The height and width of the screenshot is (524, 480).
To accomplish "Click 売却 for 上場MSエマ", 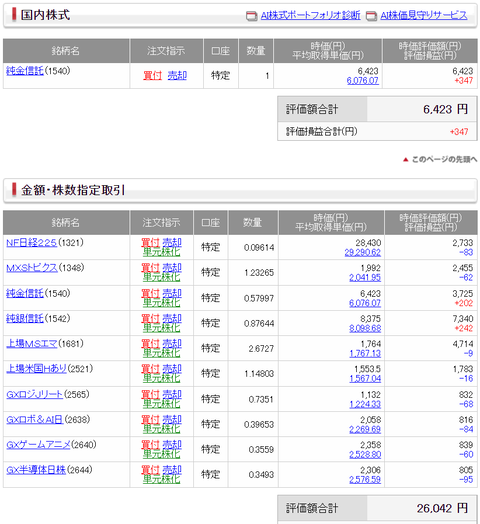I will click(172, 343).
